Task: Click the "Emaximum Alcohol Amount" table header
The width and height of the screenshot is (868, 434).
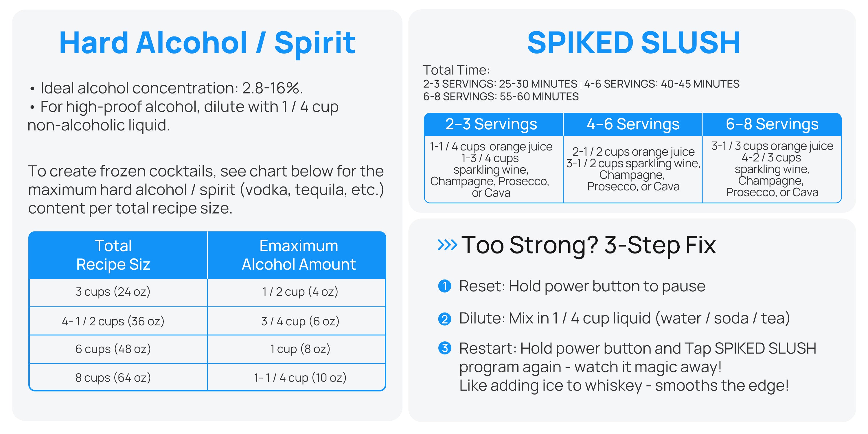Action: 299,255
